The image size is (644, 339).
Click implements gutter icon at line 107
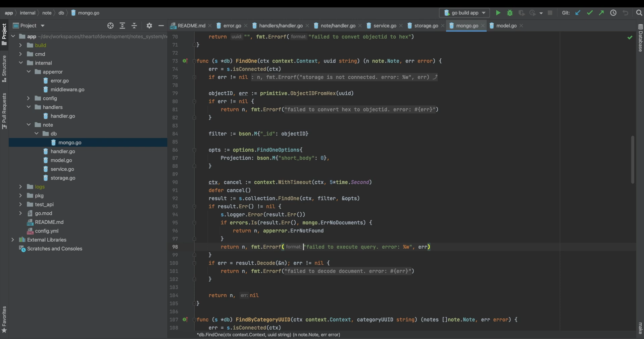(x=185, y=320)
